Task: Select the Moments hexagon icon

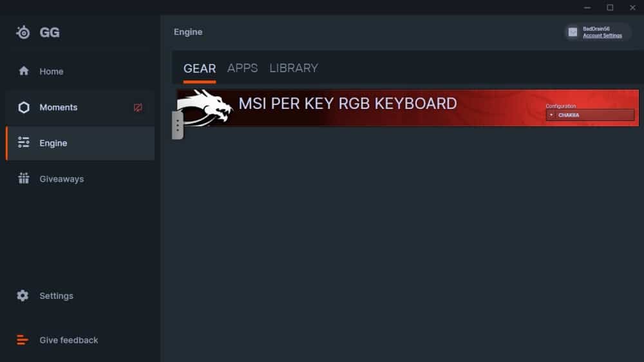Action: point(24,107)
